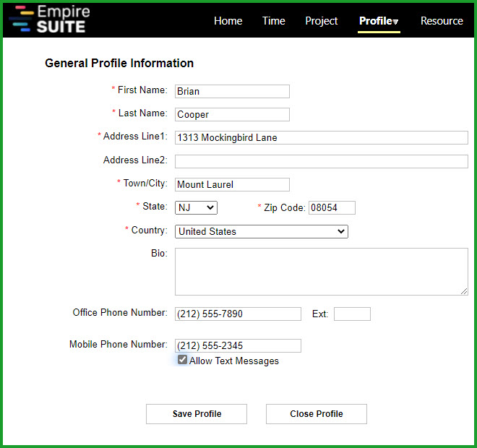Click into the Last Name field
Viewport: 477px width, 448px height.
pyautogui.click(x=232, y=114)
